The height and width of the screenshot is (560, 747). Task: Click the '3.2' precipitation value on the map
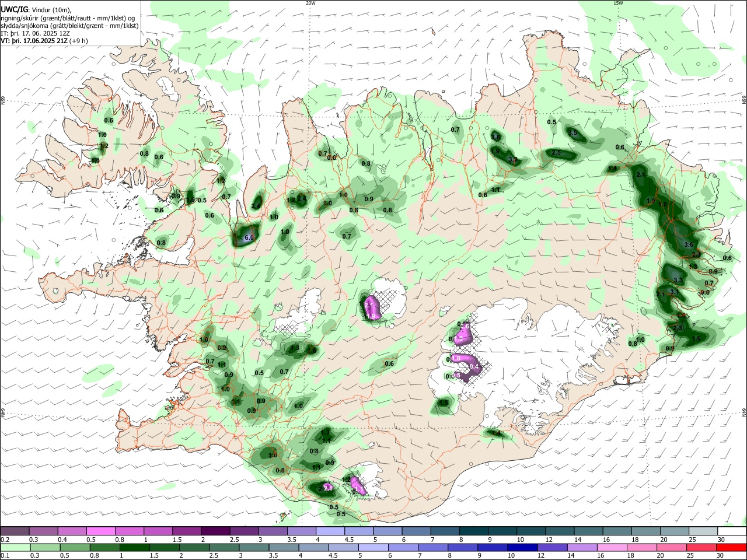(x=514, y=159)
